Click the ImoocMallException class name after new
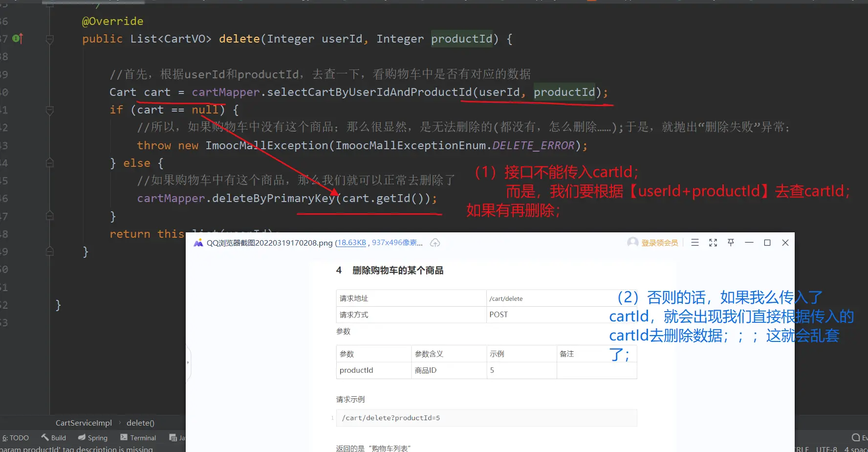 (267, 145)
